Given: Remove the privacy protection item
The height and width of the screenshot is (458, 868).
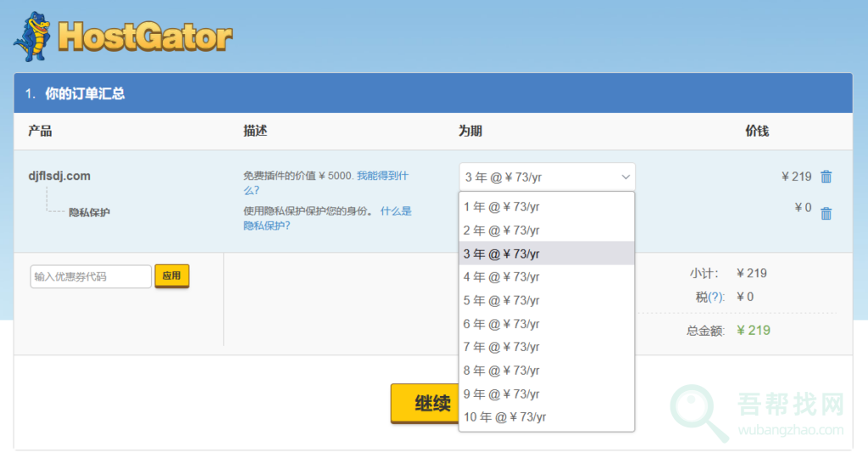Looking at the screenshot, I should pos(826,214).
